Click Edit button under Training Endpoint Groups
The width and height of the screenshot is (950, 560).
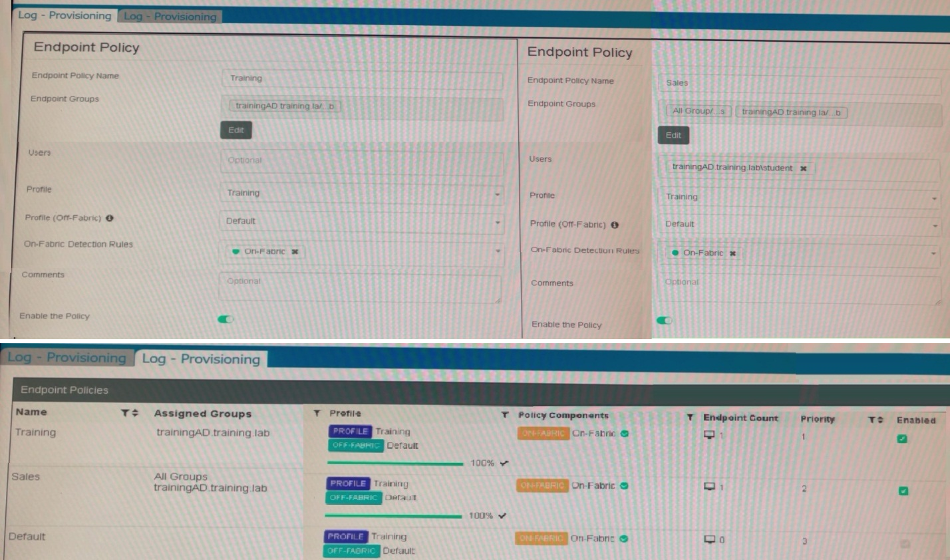click(236, 130)
